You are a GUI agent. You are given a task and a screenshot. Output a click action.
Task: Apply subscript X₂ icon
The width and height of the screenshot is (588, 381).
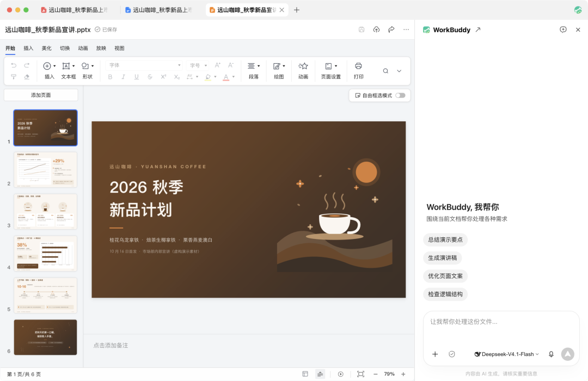coord(177,77)
